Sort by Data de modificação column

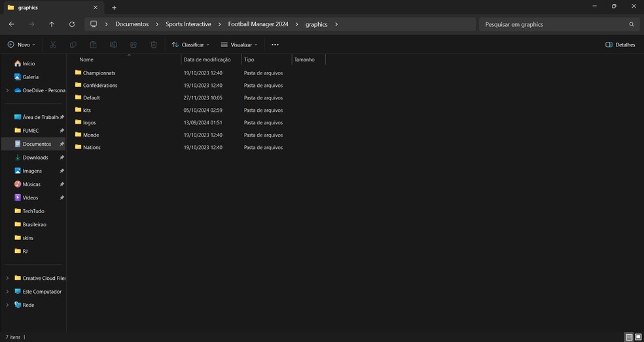207,60
